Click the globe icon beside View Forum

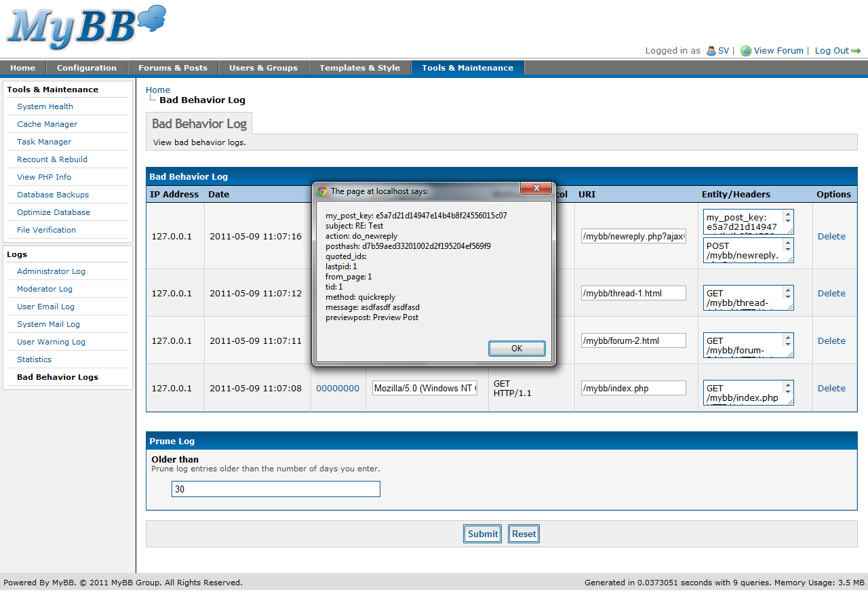(746, 51)
